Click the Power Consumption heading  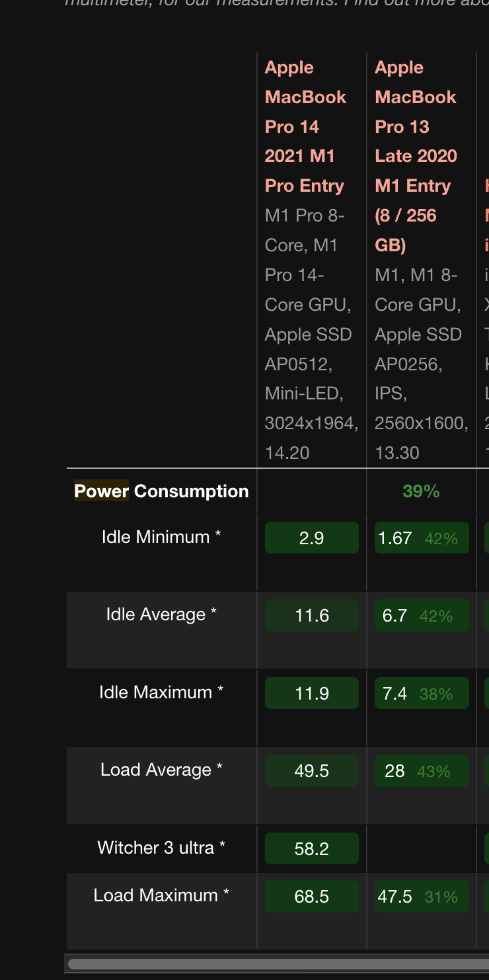point(161,491)
